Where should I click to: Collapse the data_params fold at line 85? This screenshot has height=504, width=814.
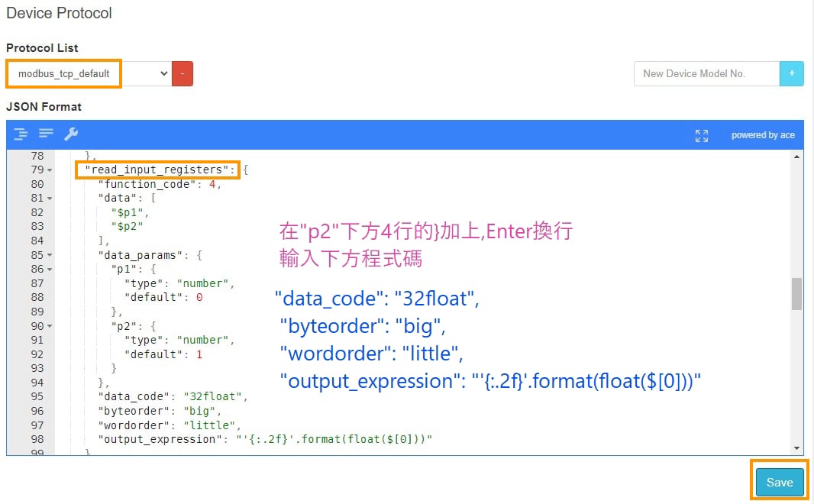point(50,255)
